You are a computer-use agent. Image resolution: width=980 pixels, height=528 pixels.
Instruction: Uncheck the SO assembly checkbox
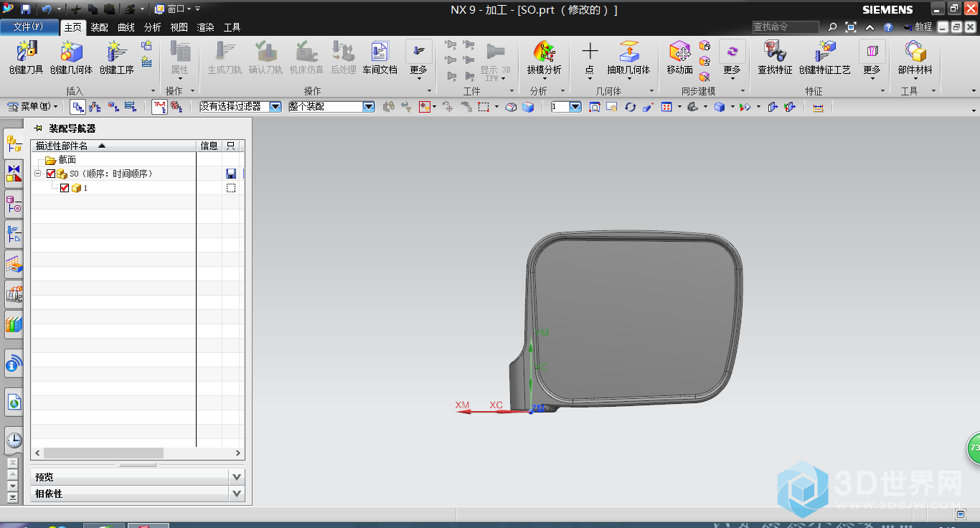51,174
